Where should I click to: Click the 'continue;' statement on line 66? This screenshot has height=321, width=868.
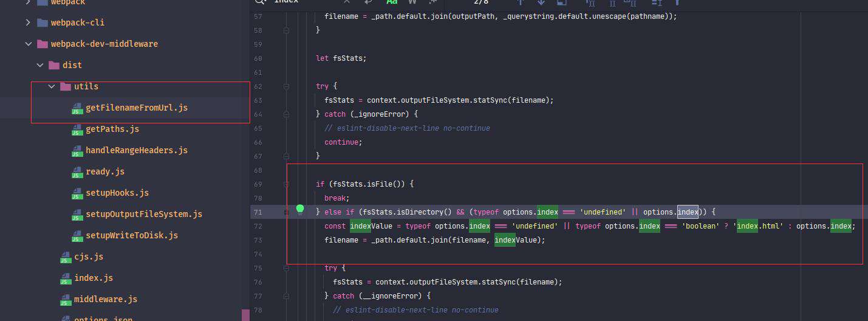343,142
